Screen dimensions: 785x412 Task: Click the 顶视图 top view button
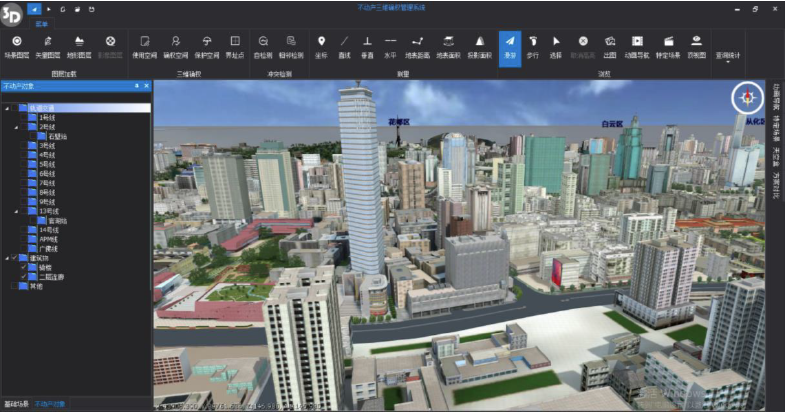click(697, 42)
